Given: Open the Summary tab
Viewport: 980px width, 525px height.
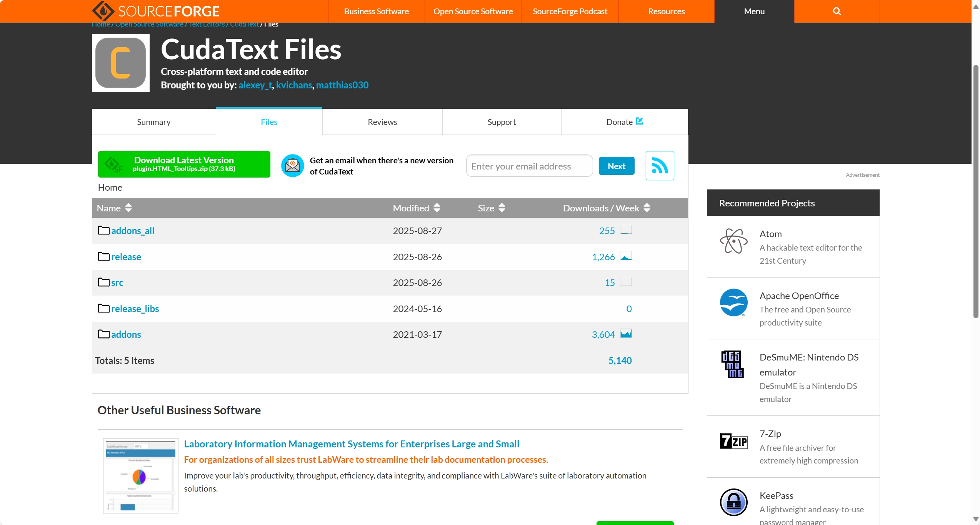Looking at the screenshot, I should pyautogui.click(x=153, y=122).
